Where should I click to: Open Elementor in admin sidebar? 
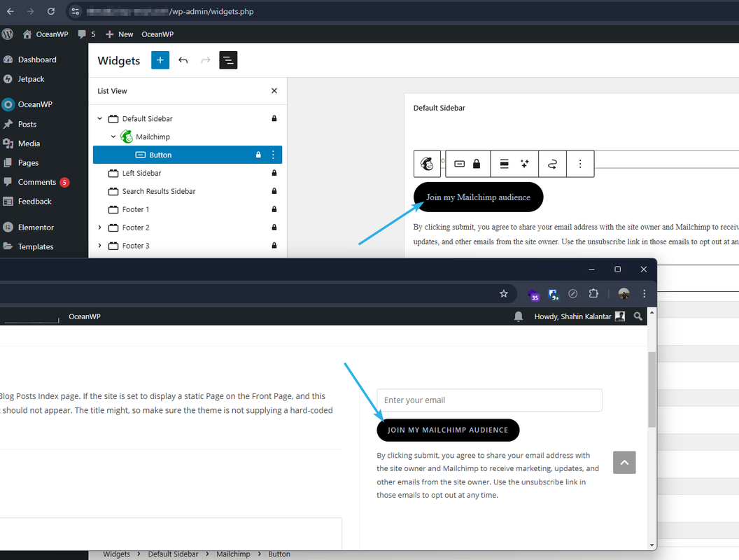pos(36,227)
